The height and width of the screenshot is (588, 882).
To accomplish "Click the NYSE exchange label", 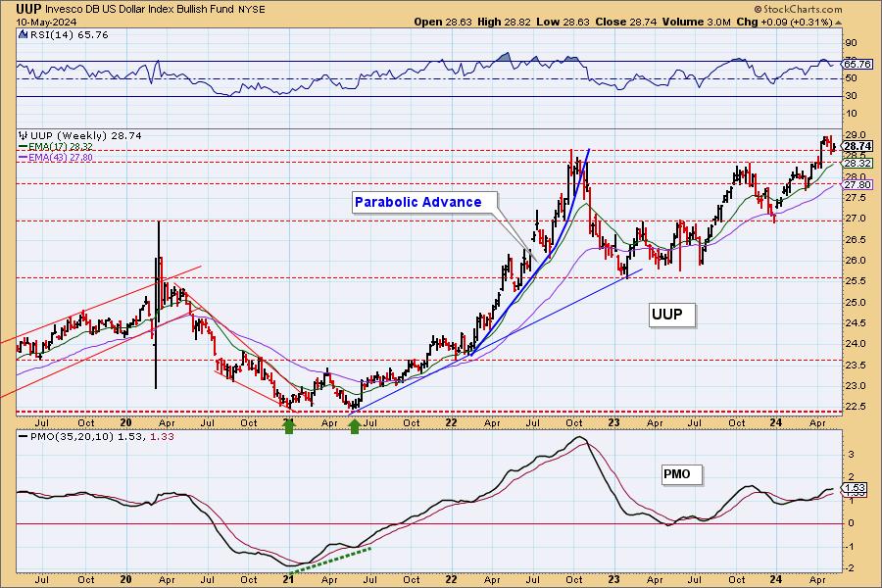I will click(x=252, y=10).
